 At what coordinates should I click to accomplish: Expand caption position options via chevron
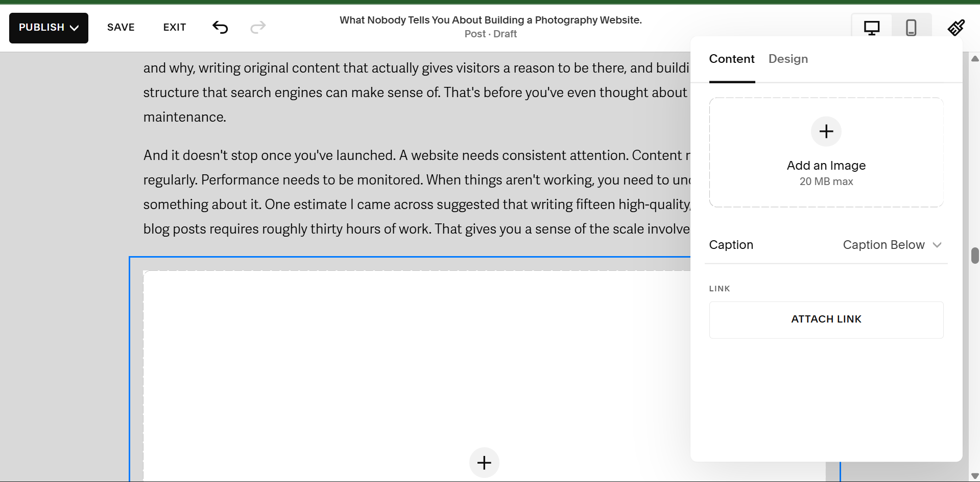937,245
